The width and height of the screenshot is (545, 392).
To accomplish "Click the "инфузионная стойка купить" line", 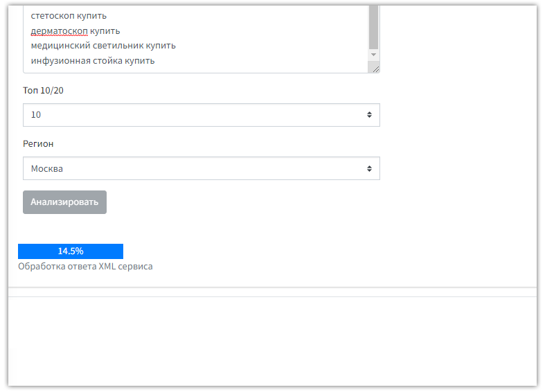I will click(93, 61).
